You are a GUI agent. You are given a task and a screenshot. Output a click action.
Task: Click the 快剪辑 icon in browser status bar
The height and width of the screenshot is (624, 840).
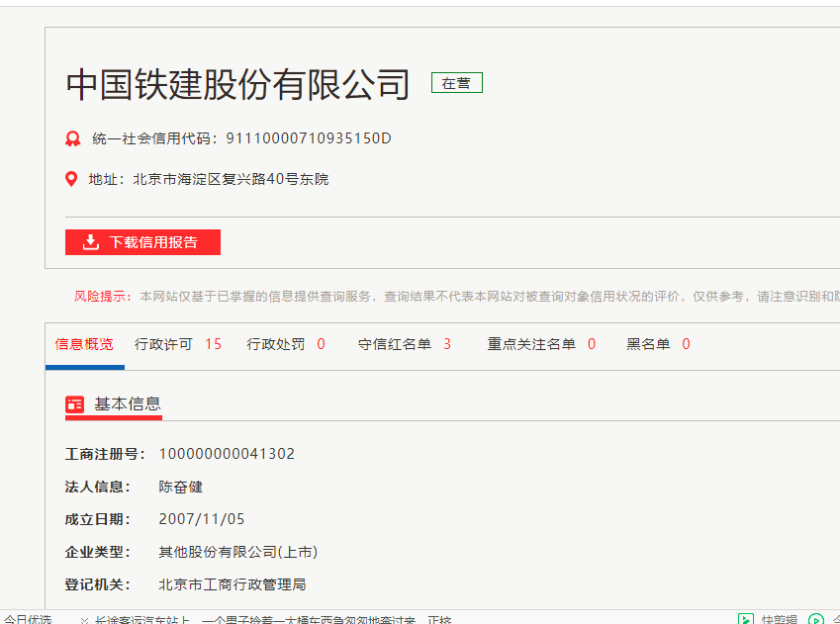746,619
